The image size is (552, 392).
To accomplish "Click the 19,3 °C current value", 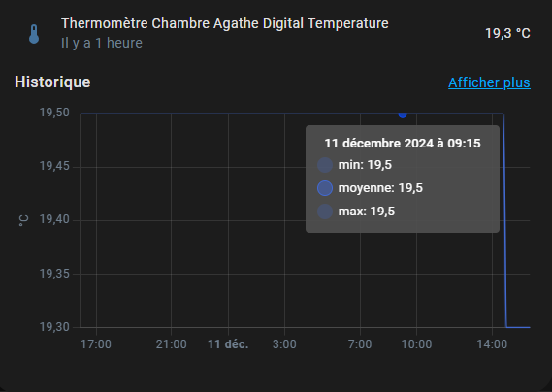I will tap(507, 33).
